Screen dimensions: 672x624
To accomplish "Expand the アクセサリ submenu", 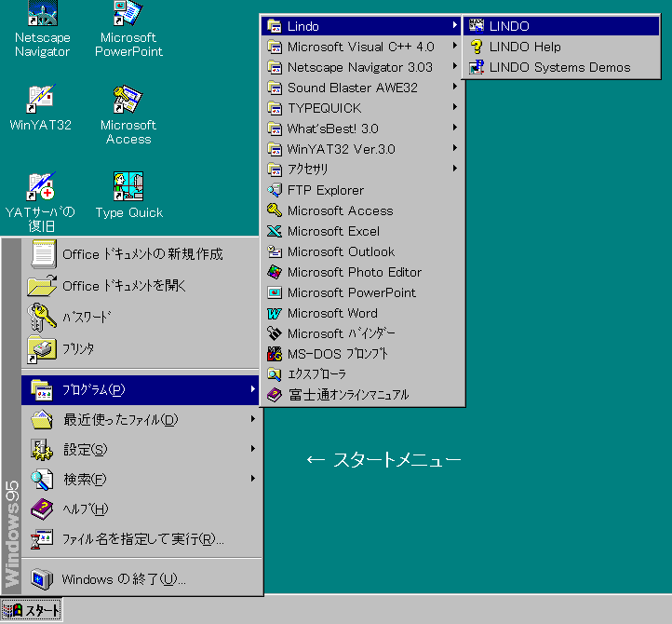I will pos(308,170).
